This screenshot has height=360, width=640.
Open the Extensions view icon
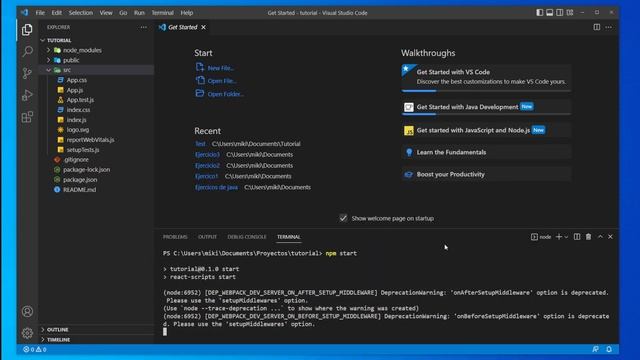(27, 117)
